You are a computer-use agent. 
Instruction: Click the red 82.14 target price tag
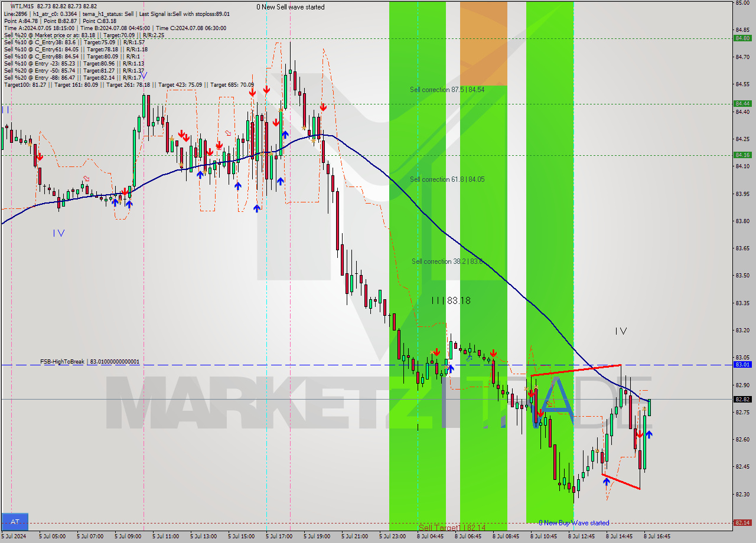(x=742, y=522)
